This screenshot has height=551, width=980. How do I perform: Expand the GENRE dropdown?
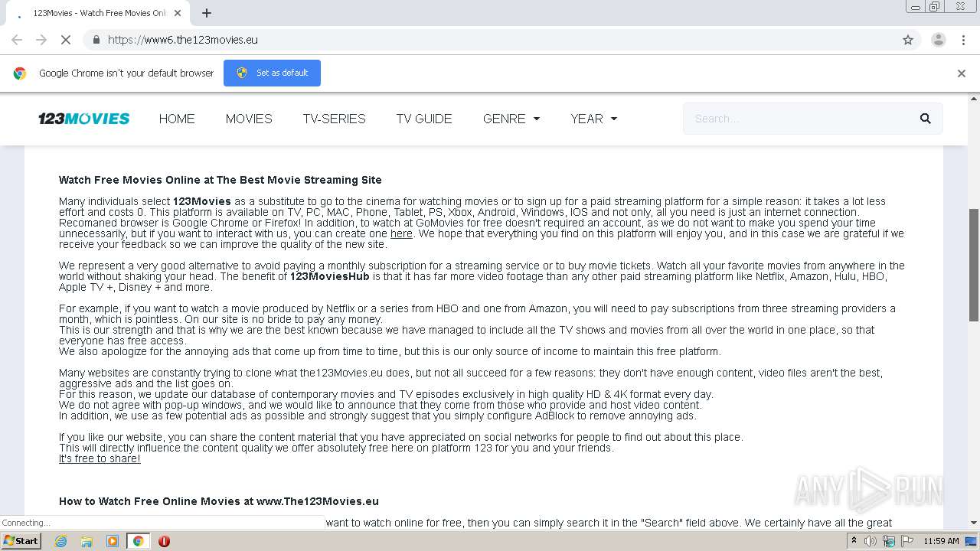pos(511,119)
